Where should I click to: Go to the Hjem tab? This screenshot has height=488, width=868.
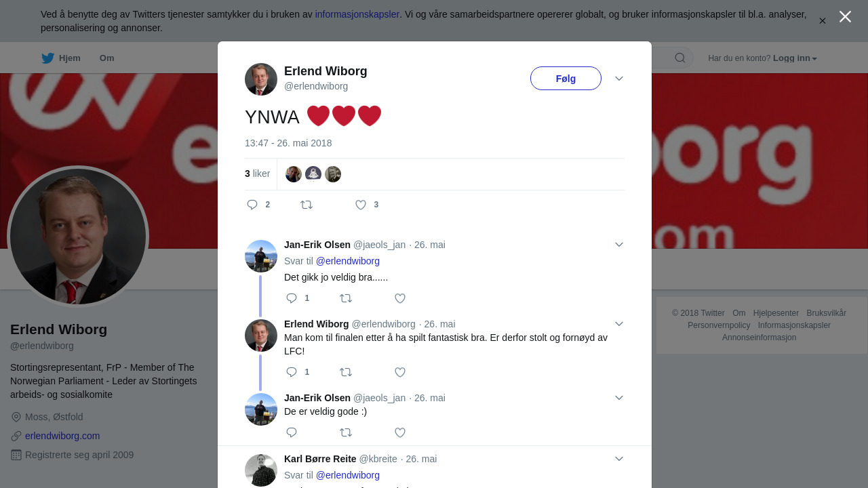(61, 58)
